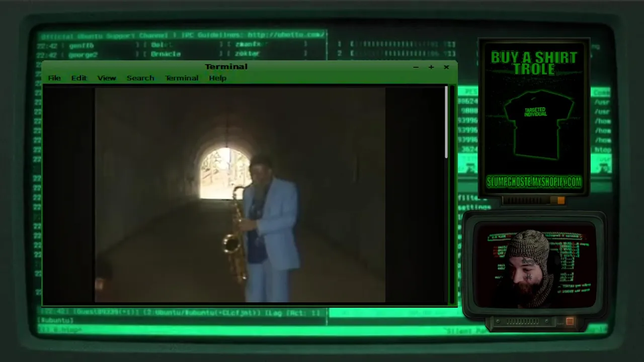This screenshot has height=362, width=644.
Task: Click the IRC status bar showing Ubuntu/Kubuntu
Action: pyautogui.click(x=181, y=313)
